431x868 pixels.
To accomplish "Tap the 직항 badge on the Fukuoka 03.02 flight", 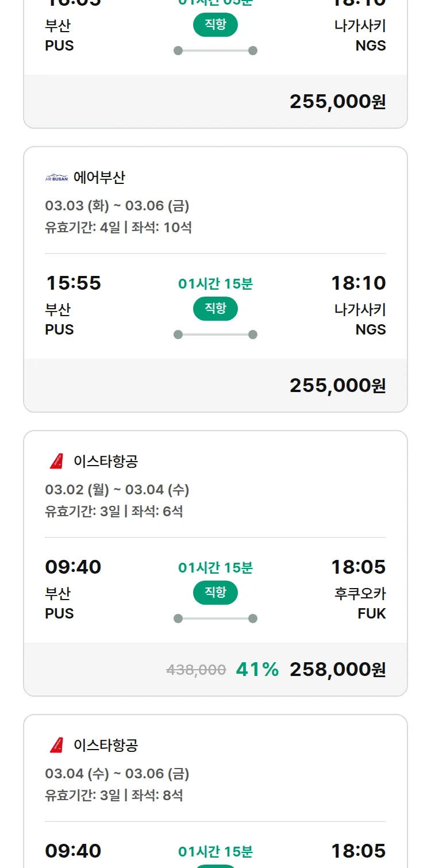I will 215,593.
